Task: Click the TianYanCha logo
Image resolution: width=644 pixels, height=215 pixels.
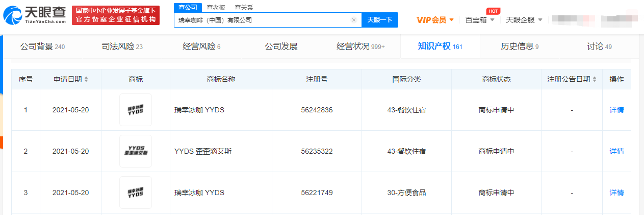Action: [x=35, y=15]
